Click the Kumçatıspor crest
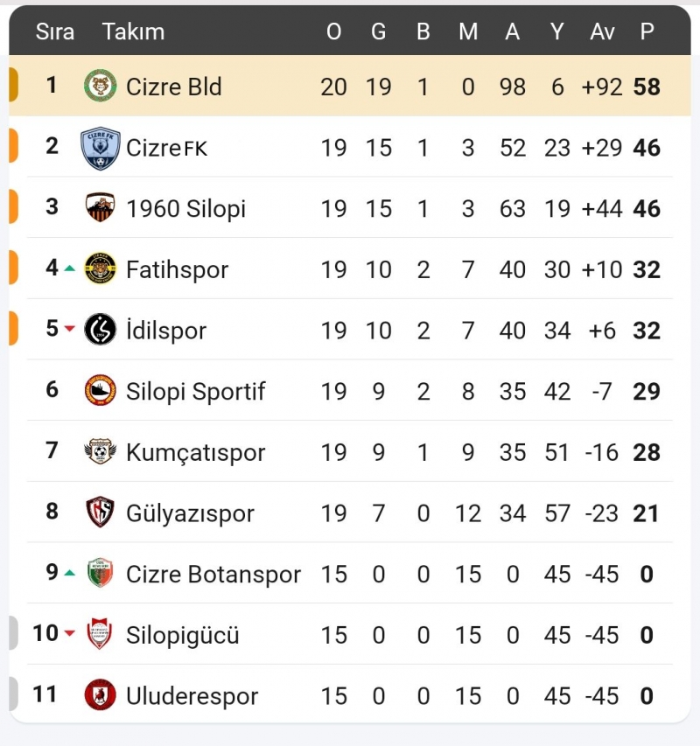Screen dimensions: 700x746 (101, 452)
